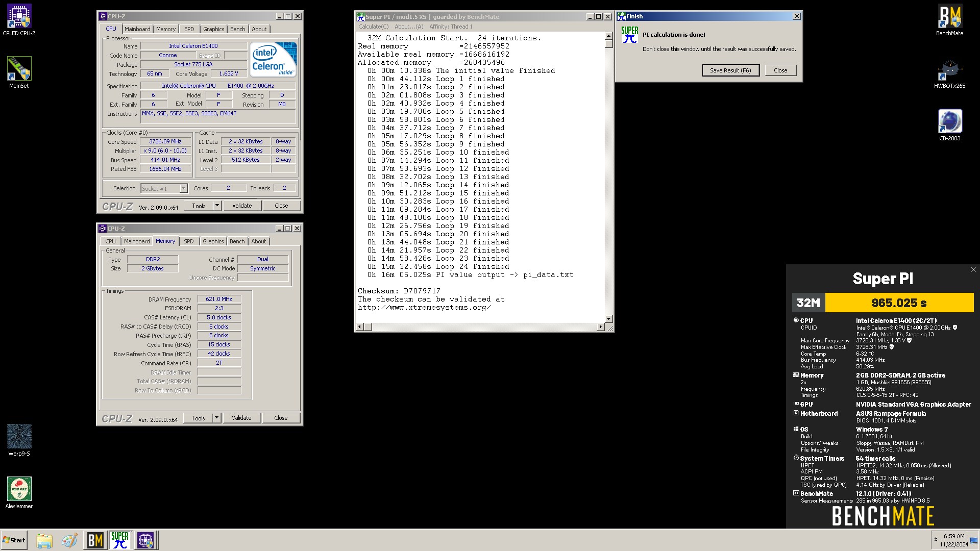Open HWBOTx265 desktop shortcut
Screen dimensions: 980x551
click(949, 73)
